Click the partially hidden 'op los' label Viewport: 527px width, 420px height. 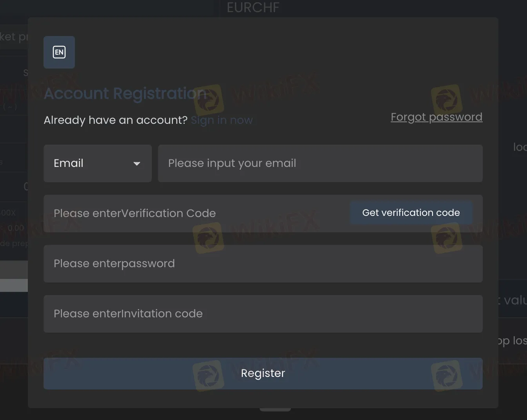tap(512, 340)
